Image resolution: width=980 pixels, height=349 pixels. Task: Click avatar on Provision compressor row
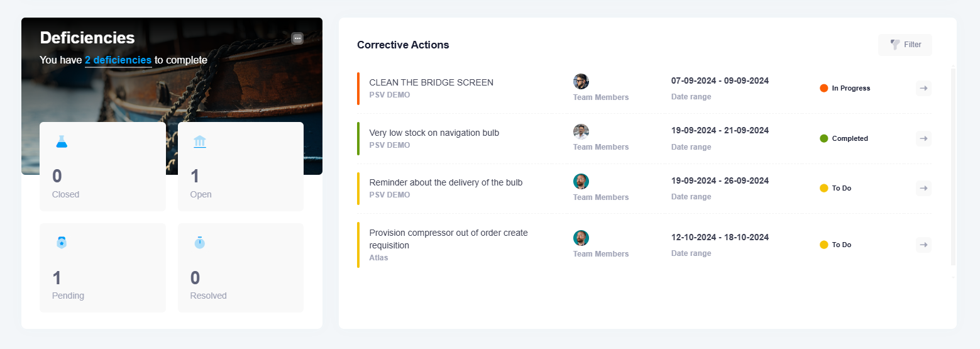(x=581, y=238)
